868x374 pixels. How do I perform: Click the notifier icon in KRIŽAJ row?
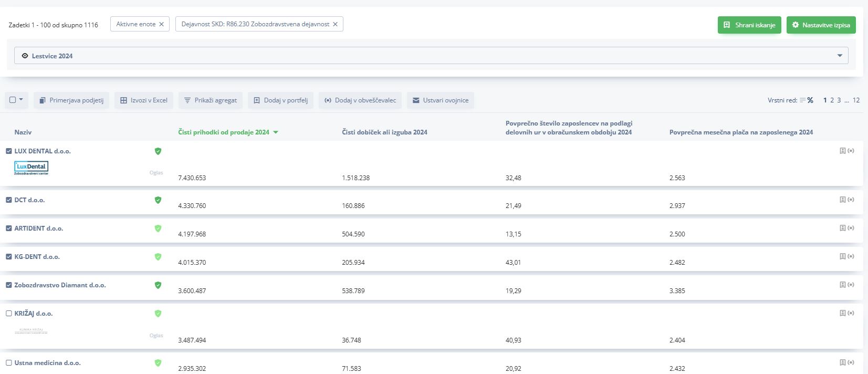click(x=851, y=313)
